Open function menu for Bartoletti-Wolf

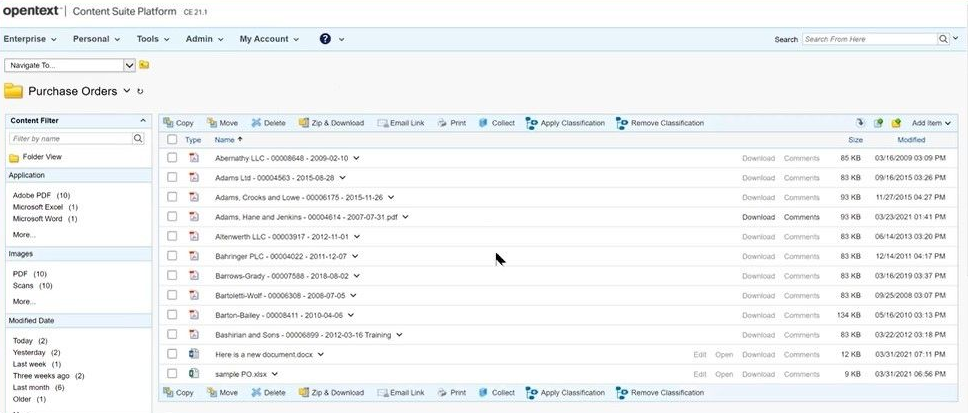tap(354, 296)
